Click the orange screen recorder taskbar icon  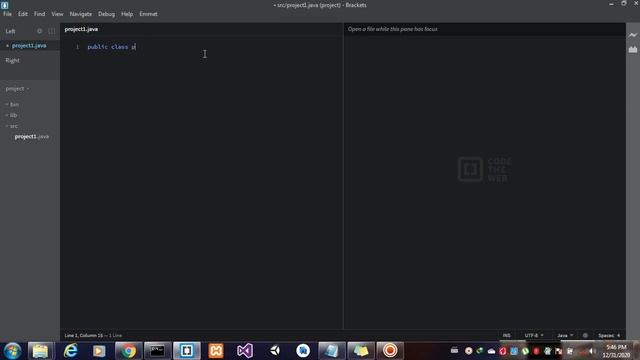[x=390, y=351]
